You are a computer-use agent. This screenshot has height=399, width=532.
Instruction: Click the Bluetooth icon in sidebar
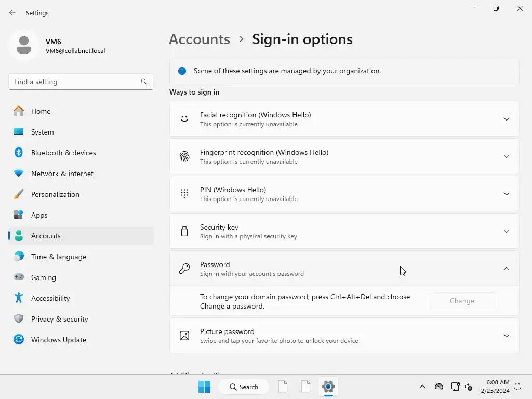point(19,152)
